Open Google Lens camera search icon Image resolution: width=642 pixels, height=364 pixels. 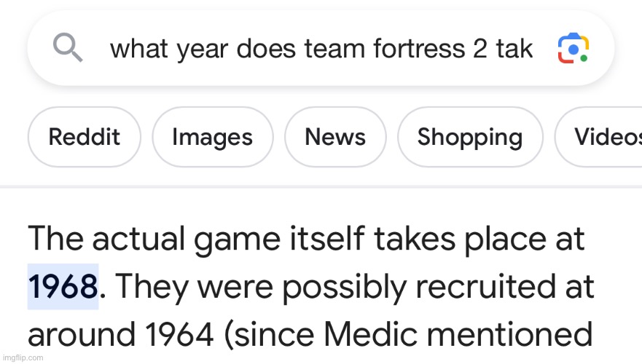point(574,48)
